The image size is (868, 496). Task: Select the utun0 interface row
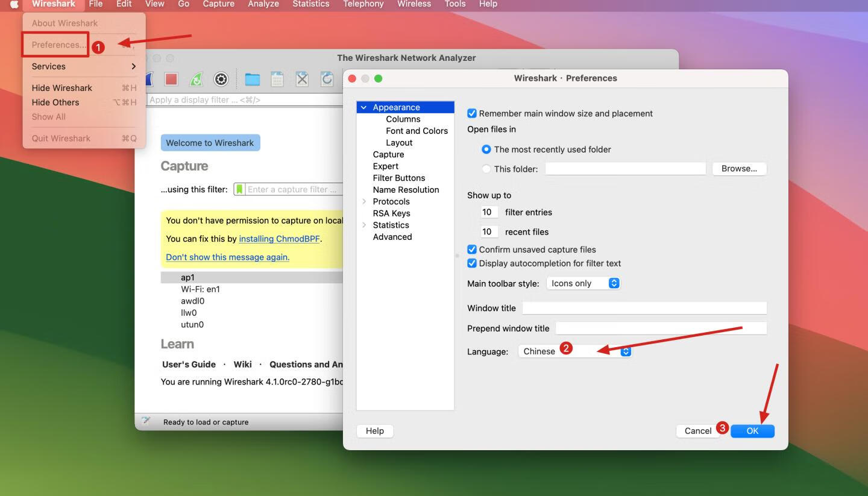click(x=252, y=325)
